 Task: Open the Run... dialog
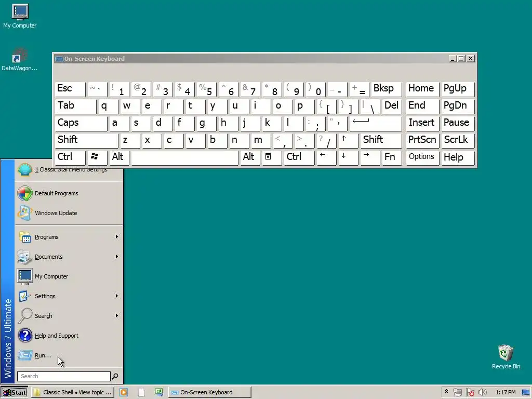coord(69,355)
